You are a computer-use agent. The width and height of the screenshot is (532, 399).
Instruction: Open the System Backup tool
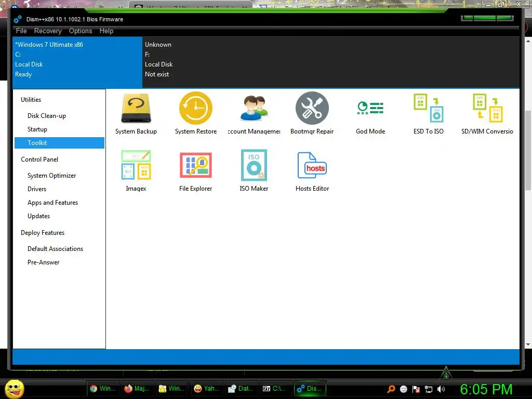pyautogui.click(x=136, y=113)
